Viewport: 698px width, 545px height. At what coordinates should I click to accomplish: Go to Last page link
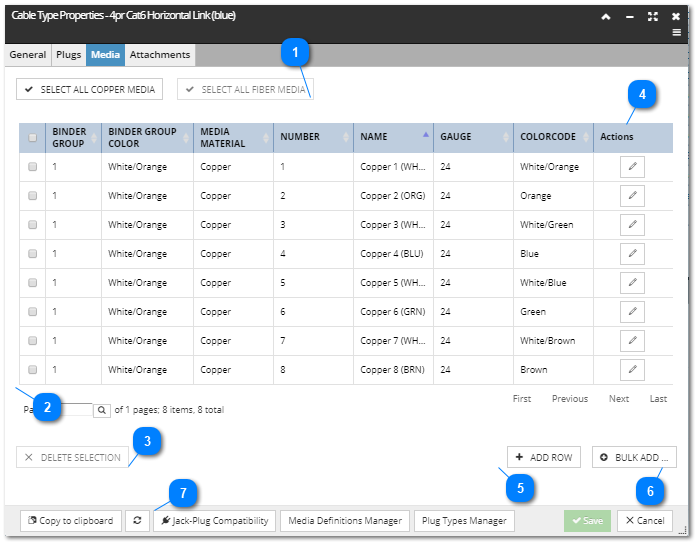[x=658, y=399]
